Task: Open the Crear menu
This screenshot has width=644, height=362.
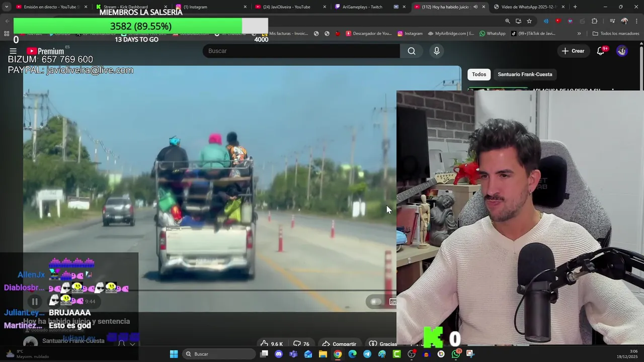Action: tap(573, 51)
